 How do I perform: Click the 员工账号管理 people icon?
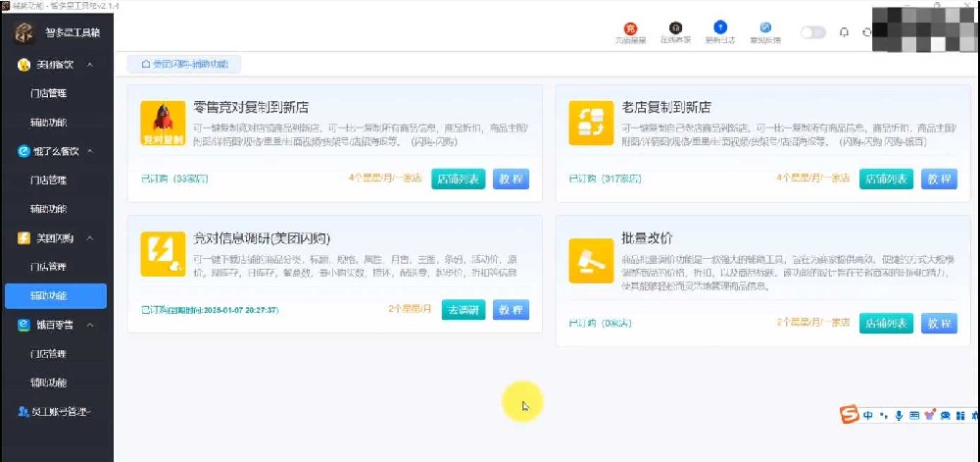pyautogui.click(x=24, y=411)
